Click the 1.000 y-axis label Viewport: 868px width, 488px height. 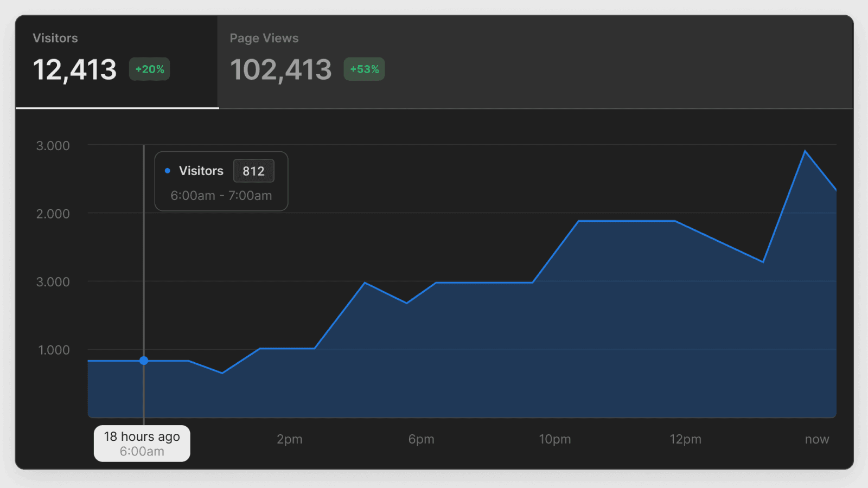pyautogui.click(x=54, y=350)
